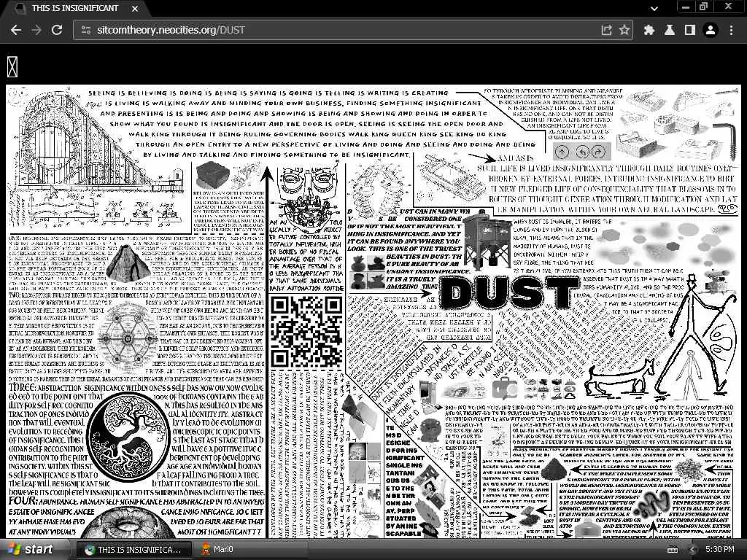Viewport: 747px width, 560px height.
Task: Click the 'THREE: ABSTRACTION' paragraph heading
Action: [x=47, y=388]
